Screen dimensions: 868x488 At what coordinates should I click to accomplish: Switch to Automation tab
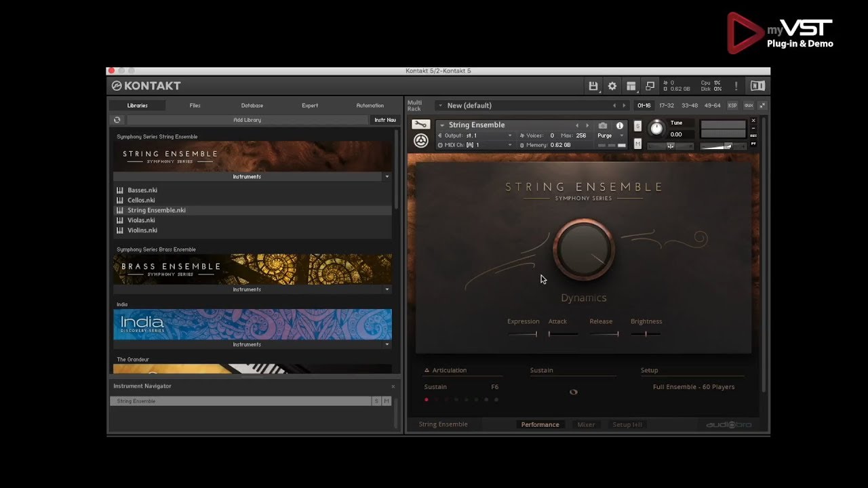point(370,106)
